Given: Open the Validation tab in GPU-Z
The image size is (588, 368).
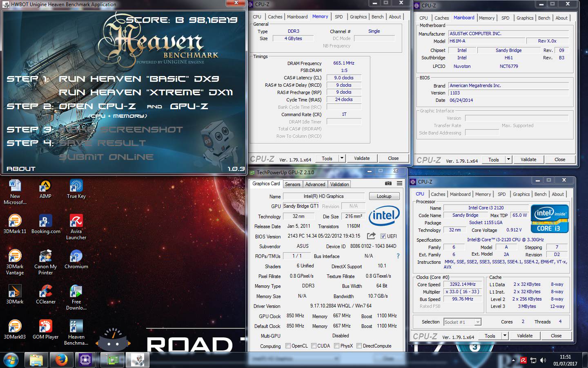Looking at the screenshot, I should click(x=339, y=184).
